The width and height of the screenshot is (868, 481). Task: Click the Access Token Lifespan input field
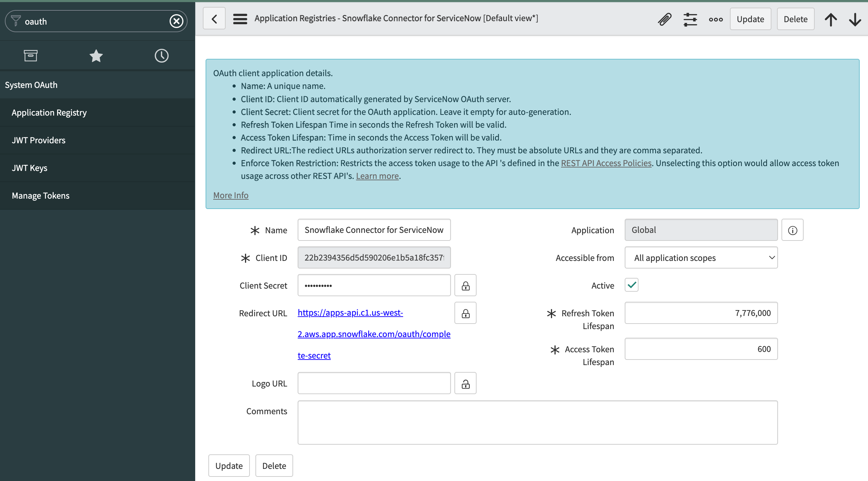[x=700, y=349]
